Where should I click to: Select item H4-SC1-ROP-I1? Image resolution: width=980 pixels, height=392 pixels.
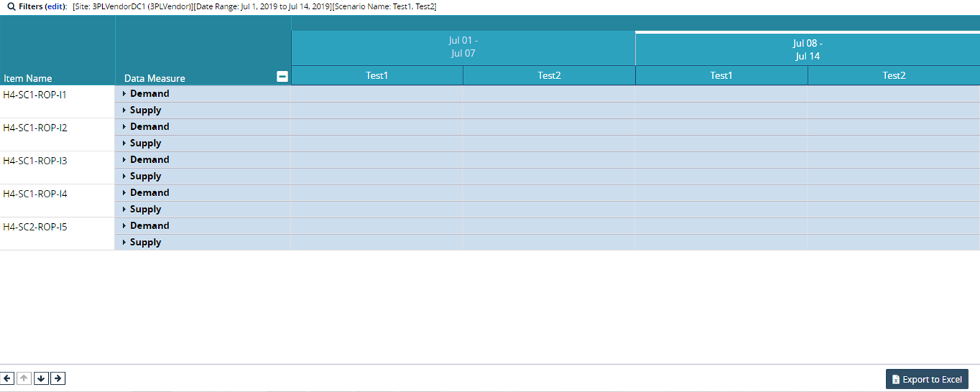point(35,95)
